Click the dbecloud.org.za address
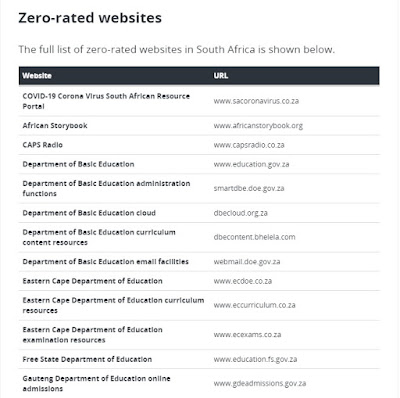The image size is (400, 398). pyautogui.click(x=240, y=213)
